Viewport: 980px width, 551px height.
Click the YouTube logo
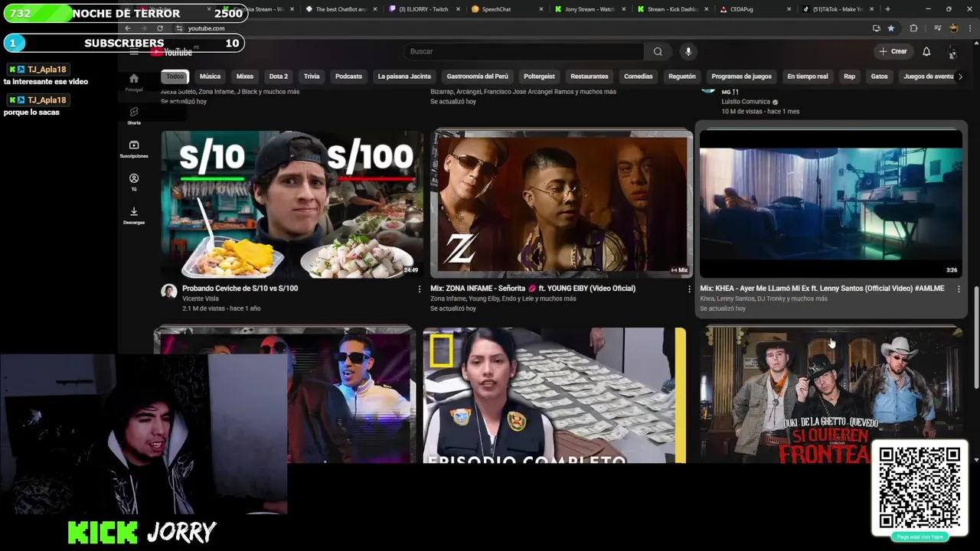point(172,51)
